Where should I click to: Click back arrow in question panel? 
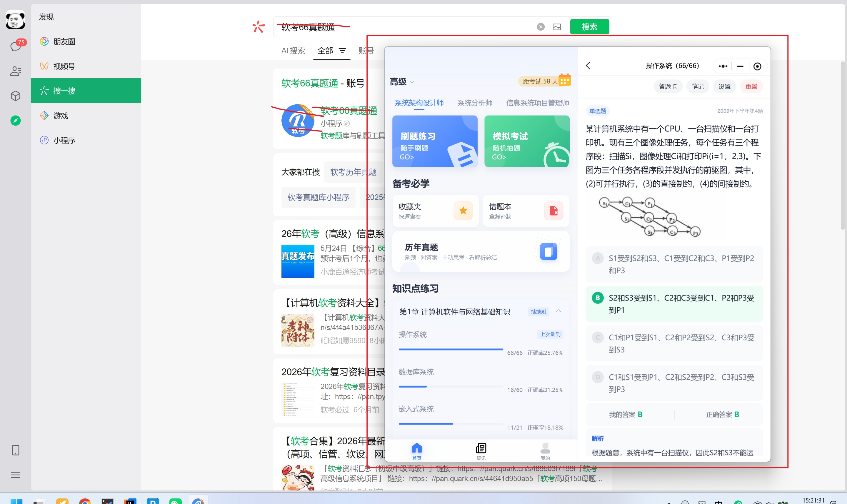tap(588, 66)
